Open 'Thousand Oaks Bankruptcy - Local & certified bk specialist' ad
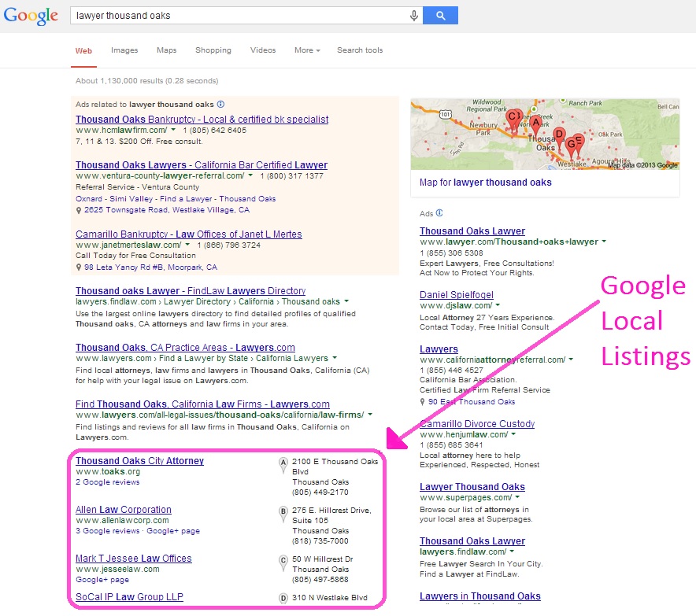This screenshot has width=696, height=616. 202,120
